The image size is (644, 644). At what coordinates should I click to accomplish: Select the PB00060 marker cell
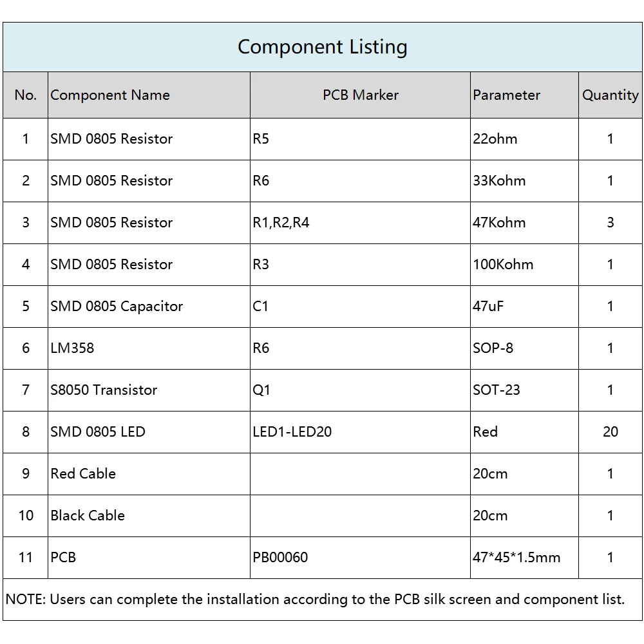pos(280,558)
